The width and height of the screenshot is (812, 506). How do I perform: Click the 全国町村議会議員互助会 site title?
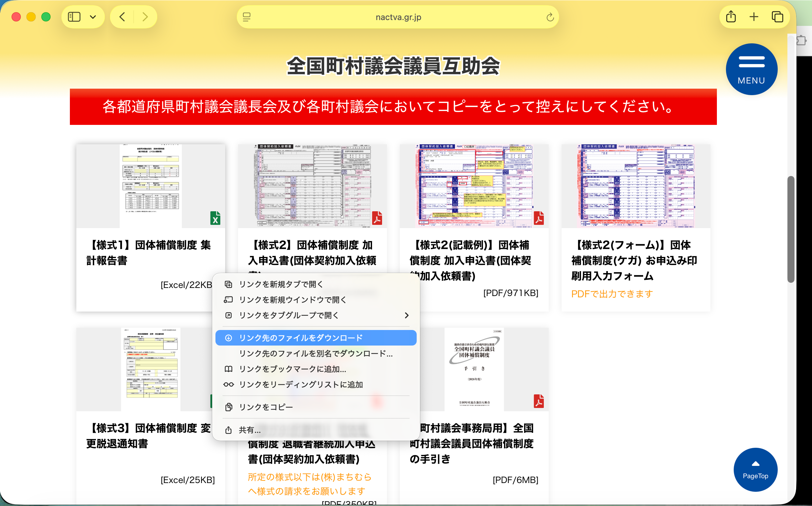pos(393,66)
